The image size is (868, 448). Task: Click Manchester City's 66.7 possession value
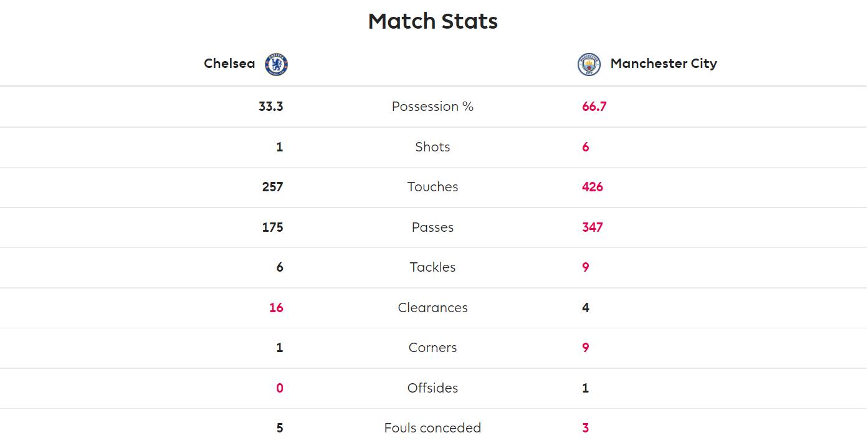(594, 107)
